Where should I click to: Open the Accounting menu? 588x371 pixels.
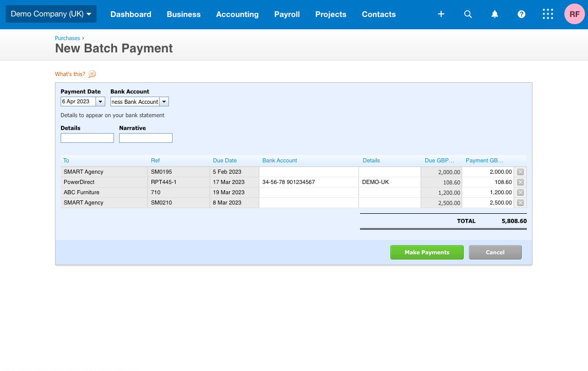click(x=237, y=14)
